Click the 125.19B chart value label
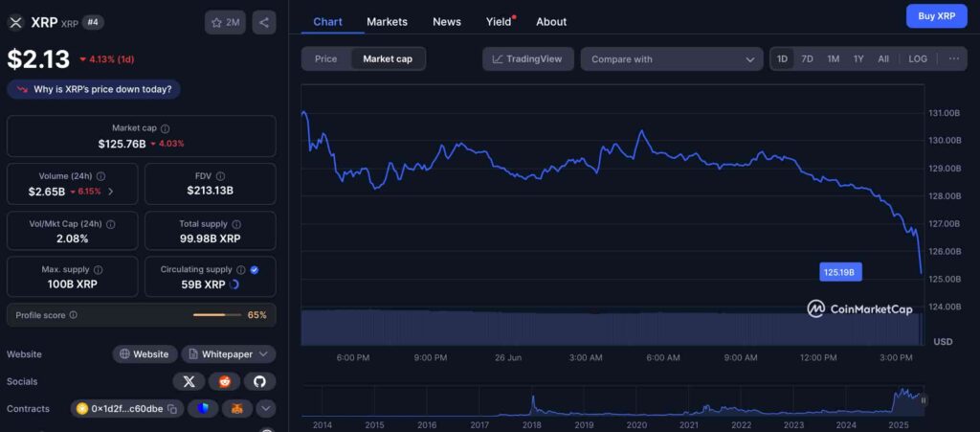 tap(840, 272)
